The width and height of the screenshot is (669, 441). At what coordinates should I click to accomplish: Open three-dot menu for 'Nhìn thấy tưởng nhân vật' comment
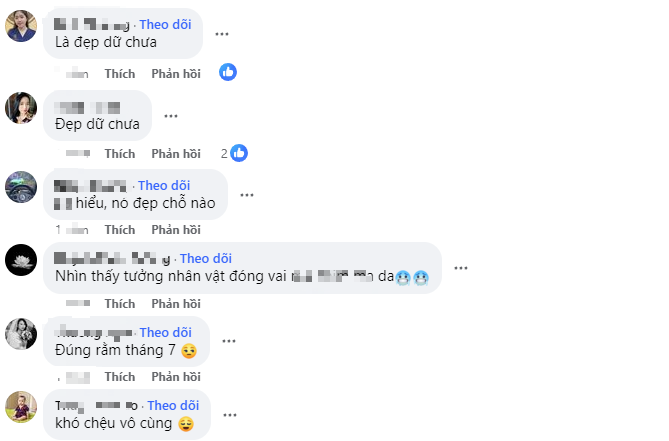coord(461,267)
